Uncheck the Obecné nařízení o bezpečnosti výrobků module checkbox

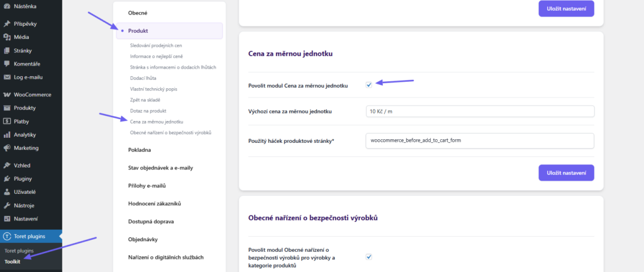[x=369, y=256]
